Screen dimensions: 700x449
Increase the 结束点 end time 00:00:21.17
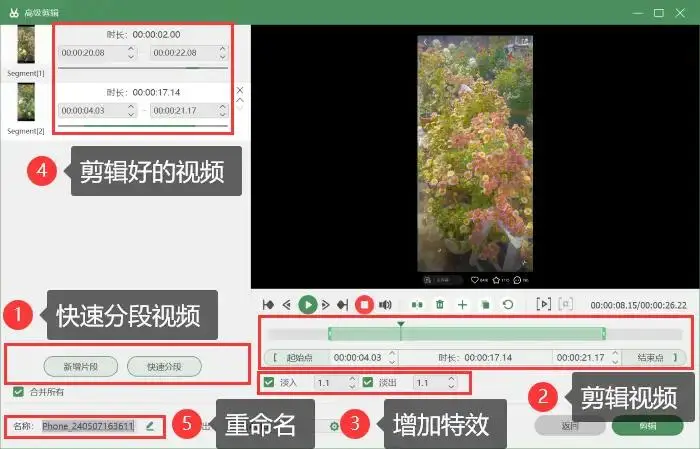[x=615, y=353]
